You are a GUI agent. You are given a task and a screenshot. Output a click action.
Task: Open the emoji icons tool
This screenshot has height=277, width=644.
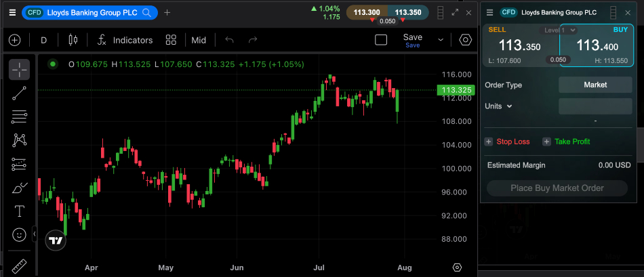(x=19, y=235)
